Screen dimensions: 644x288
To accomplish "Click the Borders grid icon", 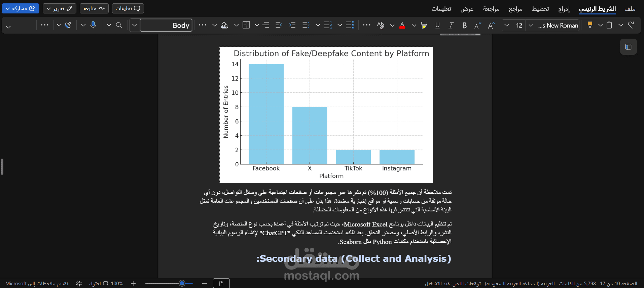I will pos(246,25).
